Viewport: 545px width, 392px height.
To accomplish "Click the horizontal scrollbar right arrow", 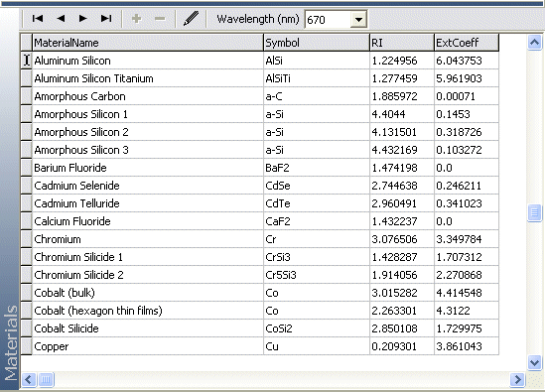I will pos(517,379).
